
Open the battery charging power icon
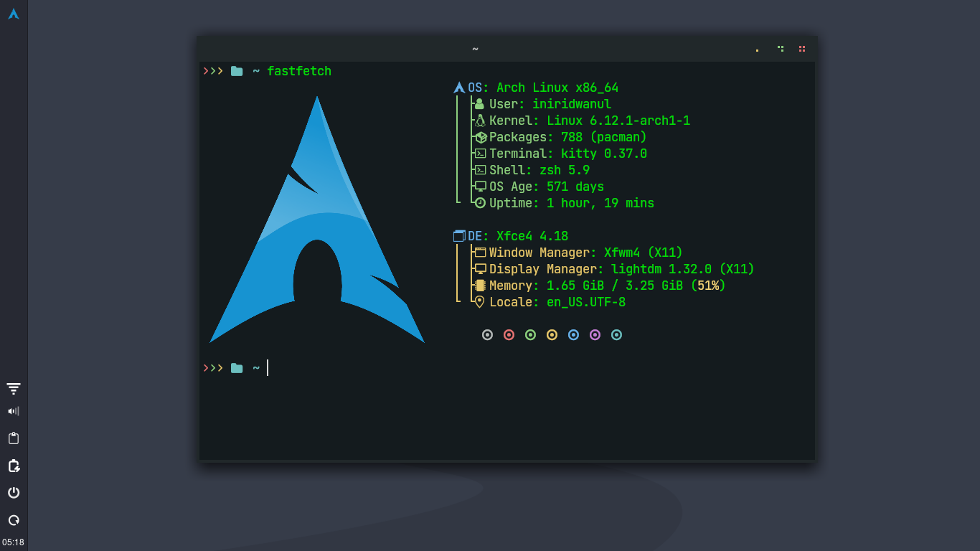pyautogui.click(x=14, y=466)
